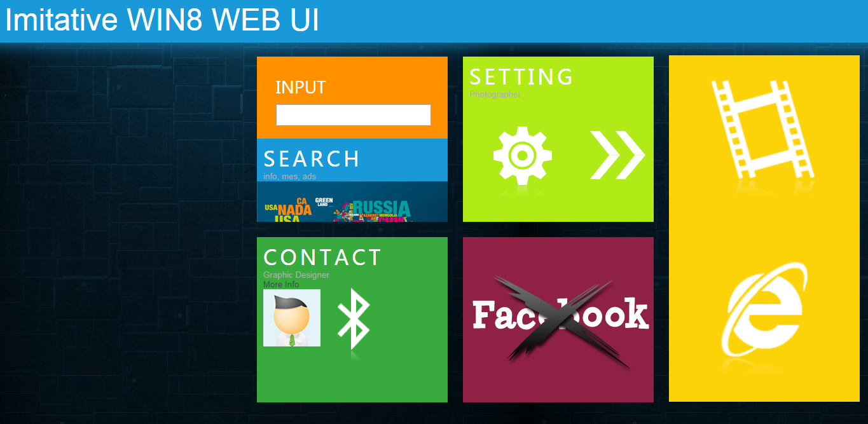Click the SETTING tile heading

coord(521,77)
